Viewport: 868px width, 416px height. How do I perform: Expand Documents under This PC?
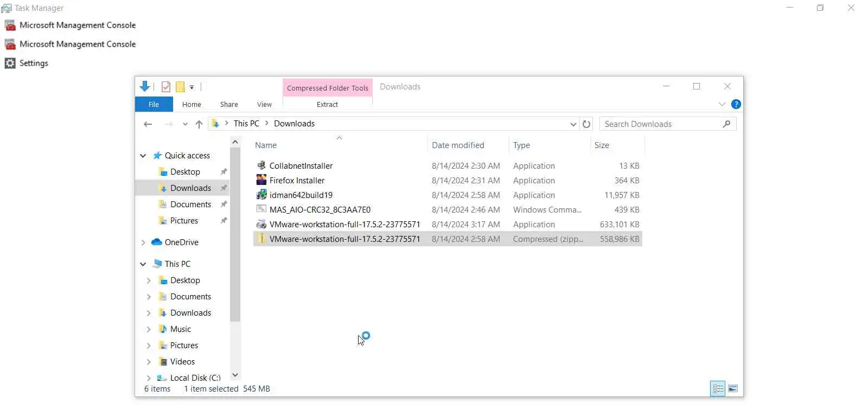coord(149,297)
